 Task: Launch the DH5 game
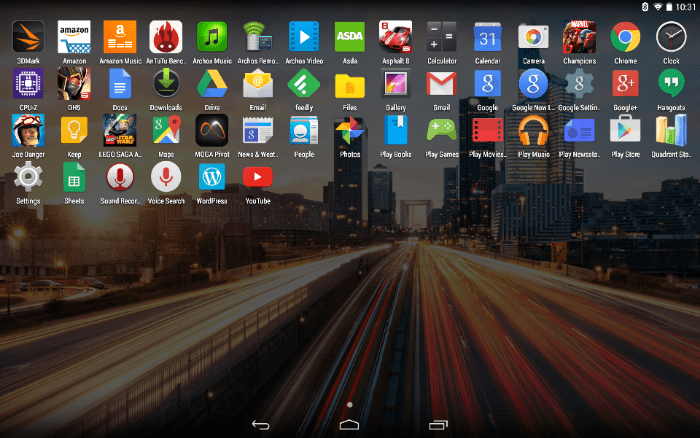[74, 83]
